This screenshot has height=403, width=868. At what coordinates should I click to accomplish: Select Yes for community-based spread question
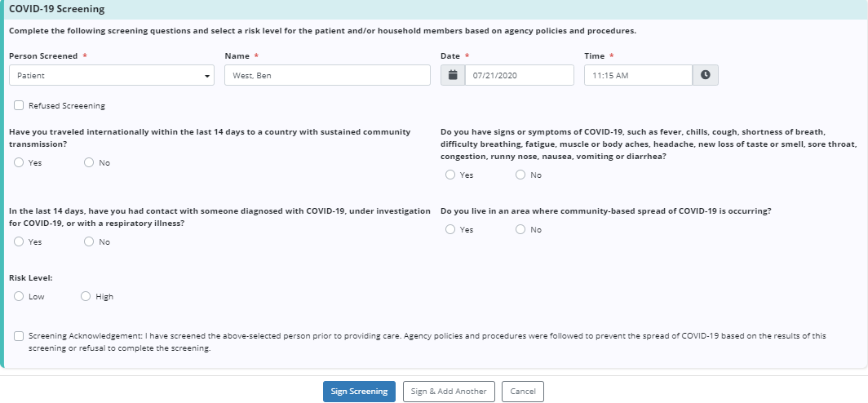click(450, 229)
